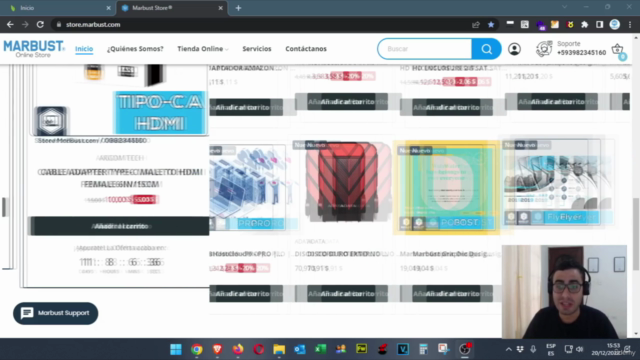The height and width of the screenshot is (360, 640).
Task: Open the Marbust Support chat
Action: point(56,313)
